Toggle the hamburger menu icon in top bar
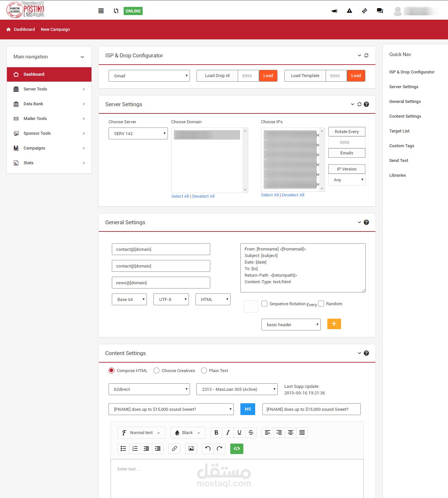Screen dimensions: 448x498 coord(101,11)
